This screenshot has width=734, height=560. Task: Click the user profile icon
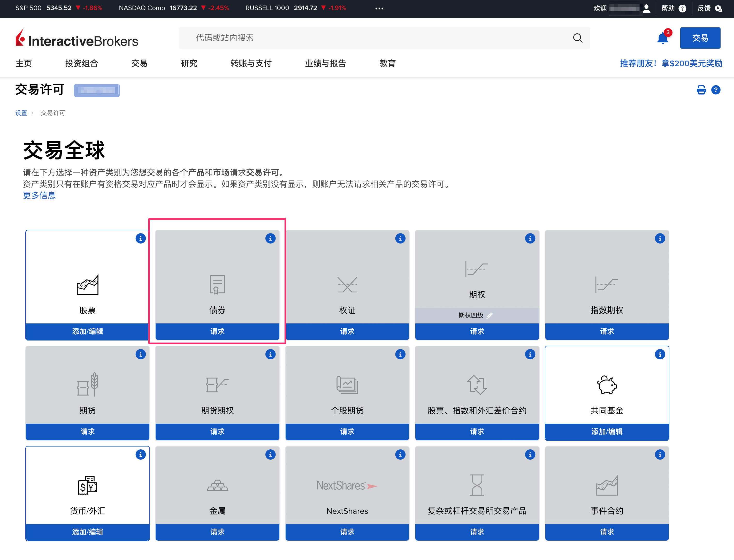646,8
